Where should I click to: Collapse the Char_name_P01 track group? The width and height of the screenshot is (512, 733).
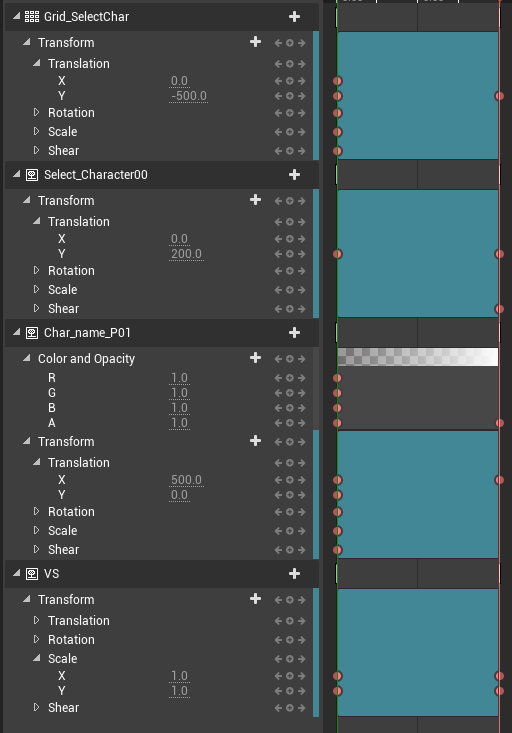tap(16, 332)
